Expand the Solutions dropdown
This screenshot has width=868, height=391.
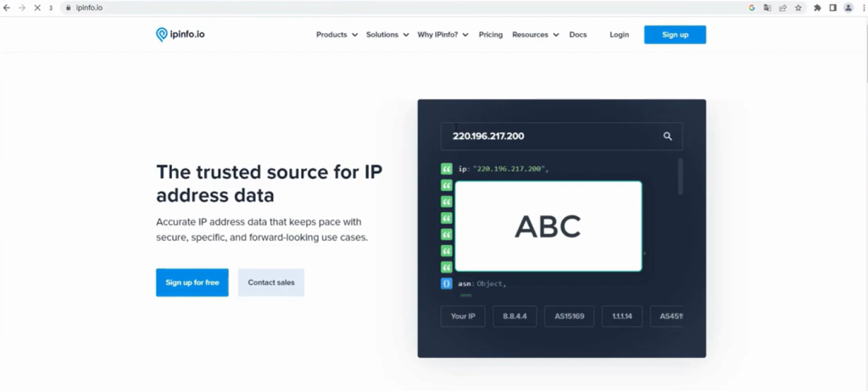pyautogui.click(x=387, y=34)
